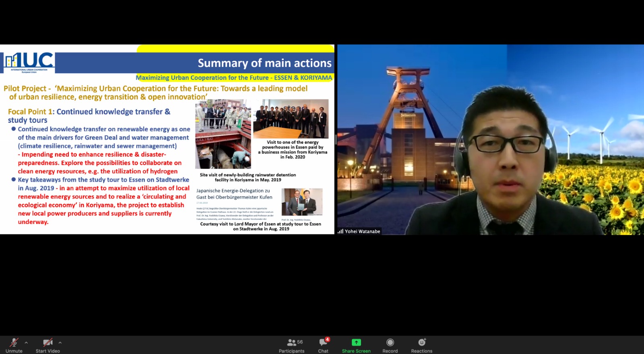Click the network signal bars icon
The width and height of the screenshot is (644, 354).
(x=341, y=231)
